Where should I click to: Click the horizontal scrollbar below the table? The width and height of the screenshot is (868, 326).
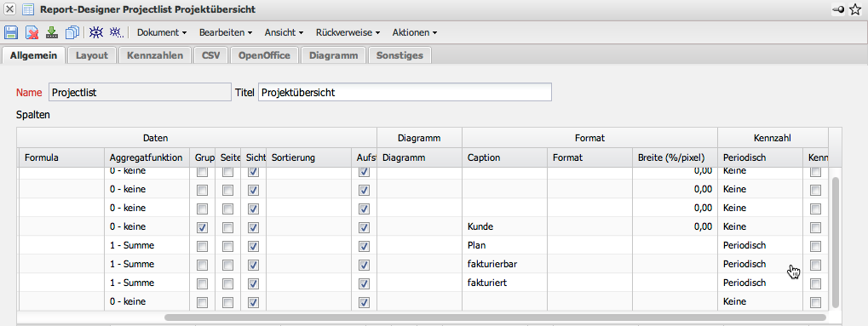(x=496, y=317)
